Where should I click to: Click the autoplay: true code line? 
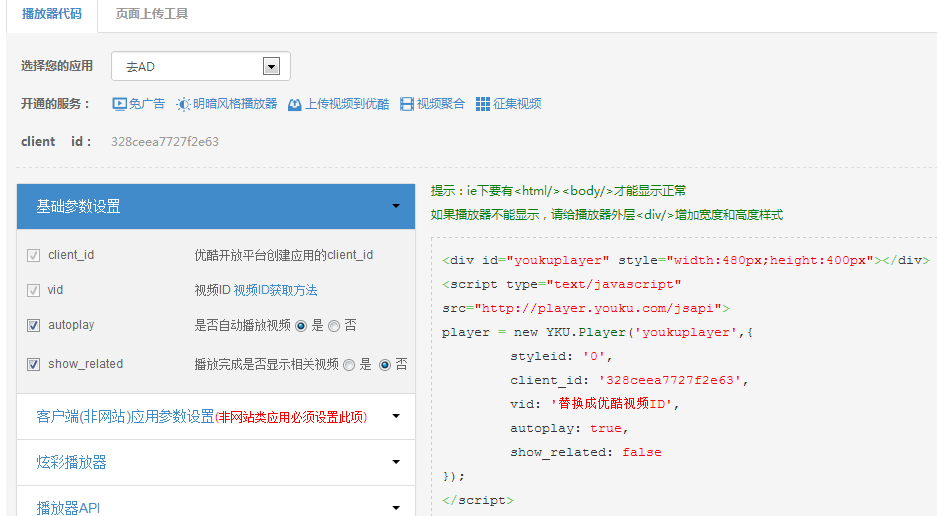(569, 428)
